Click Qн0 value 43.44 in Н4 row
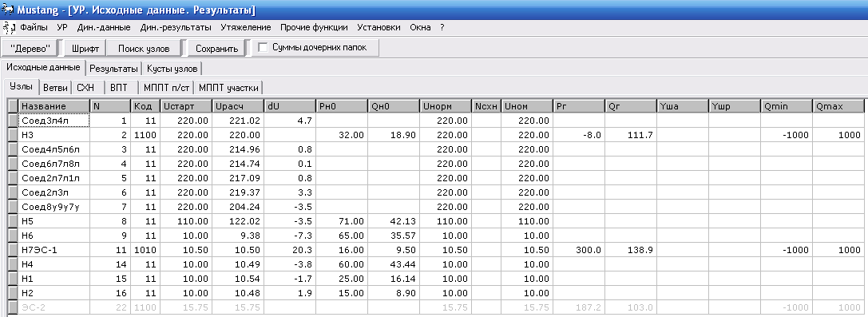The image size is (868, 317). coord(394,264)
